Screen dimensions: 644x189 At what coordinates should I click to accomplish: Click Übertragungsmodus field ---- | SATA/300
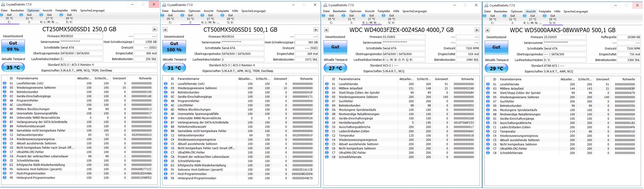[565, 54]
